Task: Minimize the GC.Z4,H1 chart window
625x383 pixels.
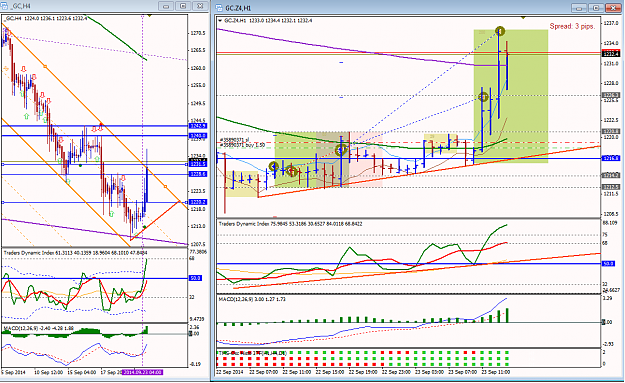Action: click(579, 8)
